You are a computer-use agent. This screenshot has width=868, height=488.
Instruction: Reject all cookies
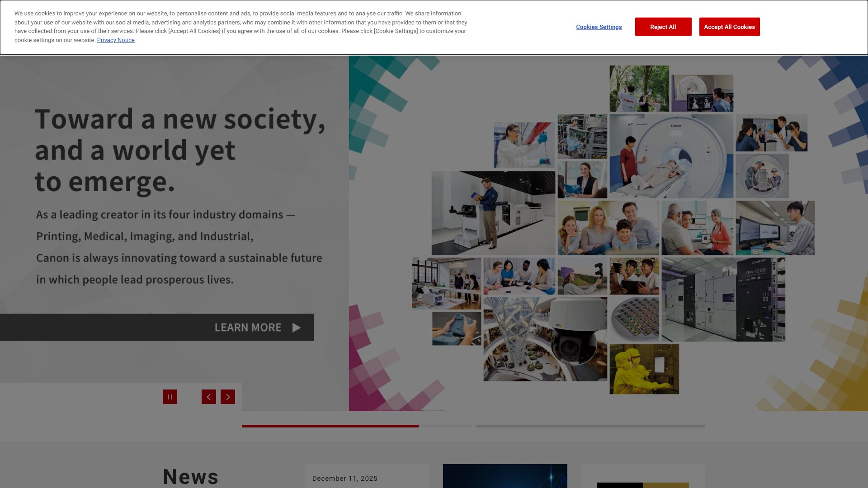click(x=663, y=27)
